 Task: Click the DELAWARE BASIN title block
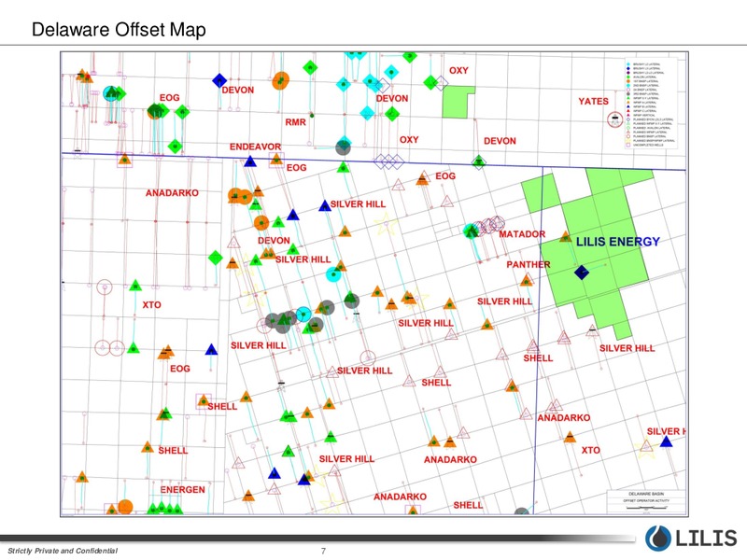click(x=646, y=502)
